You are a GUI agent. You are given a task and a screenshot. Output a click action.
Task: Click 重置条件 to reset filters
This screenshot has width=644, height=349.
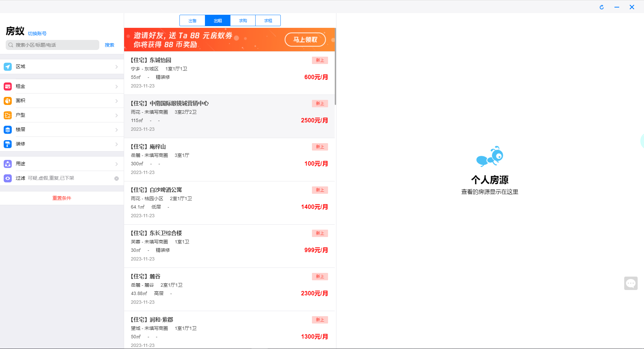click(62, 198)
